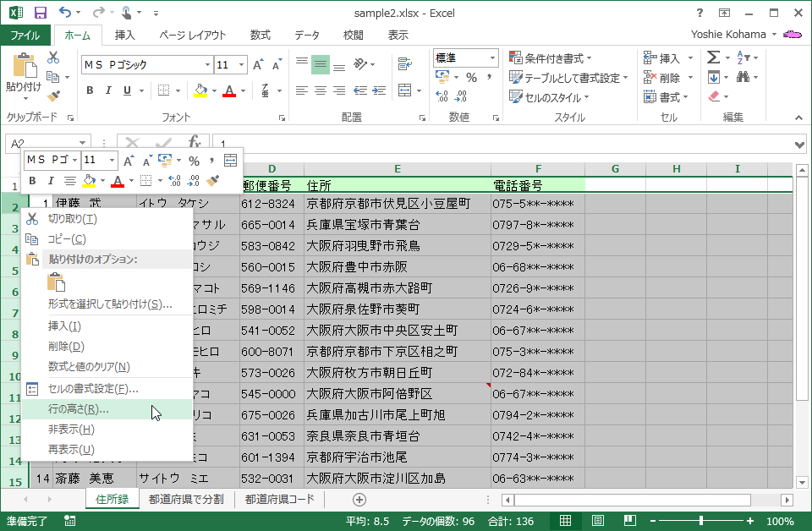
Task: Open the ribbon font name dropdown
Action: pos(207,65)
